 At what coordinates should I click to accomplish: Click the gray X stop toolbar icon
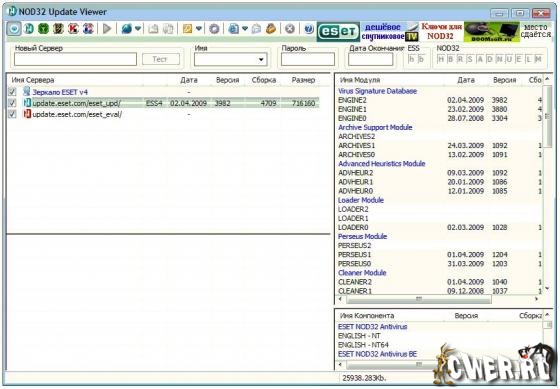pos(290,29)
